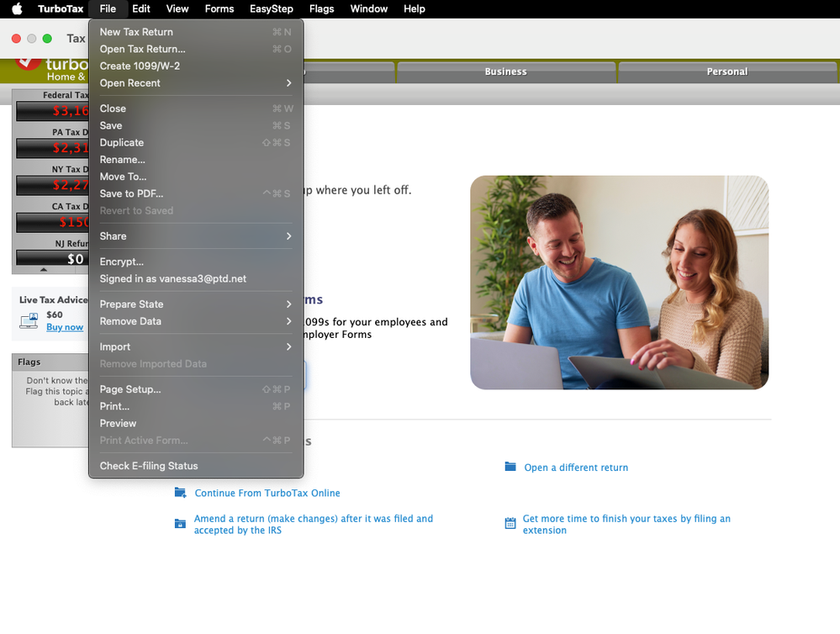Choose New Tax Return from File menu
The width and height of the screenshot is (840, 634).
(x=196, y=32)
